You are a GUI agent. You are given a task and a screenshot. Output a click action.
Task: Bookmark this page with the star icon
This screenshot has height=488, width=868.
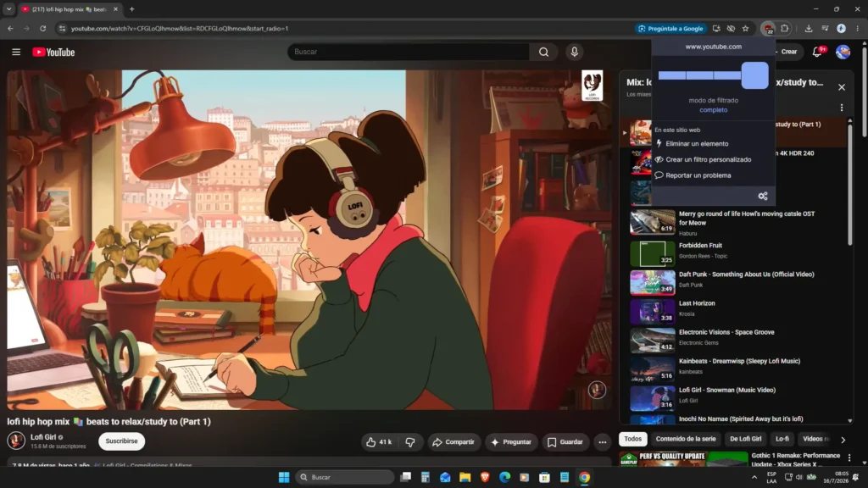(746, 28)
